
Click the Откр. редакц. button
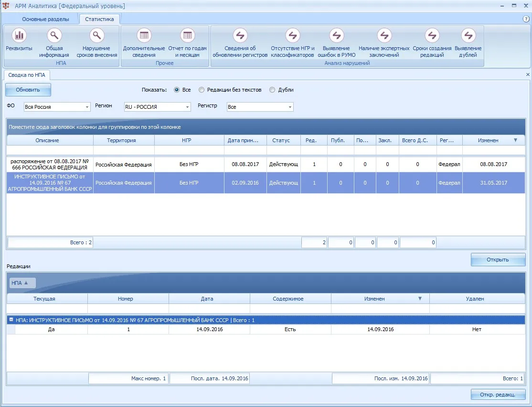tap(498, 395)
